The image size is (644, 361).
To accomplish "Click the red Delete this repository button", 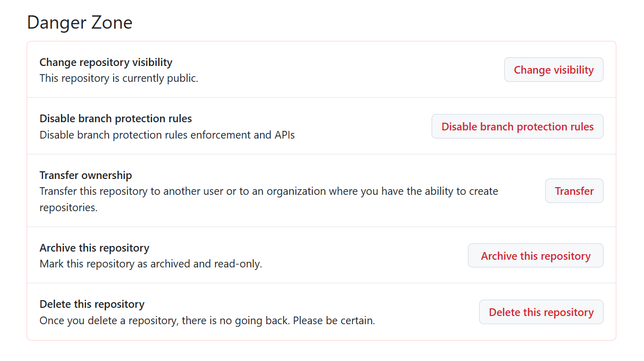I will click(541, 312).
